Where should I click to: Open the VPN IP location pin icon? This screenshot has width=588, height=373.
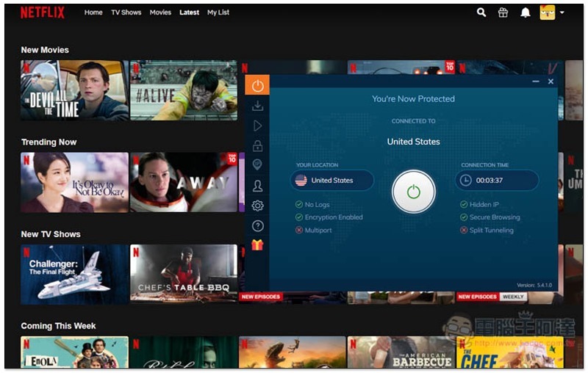point(257,164)
